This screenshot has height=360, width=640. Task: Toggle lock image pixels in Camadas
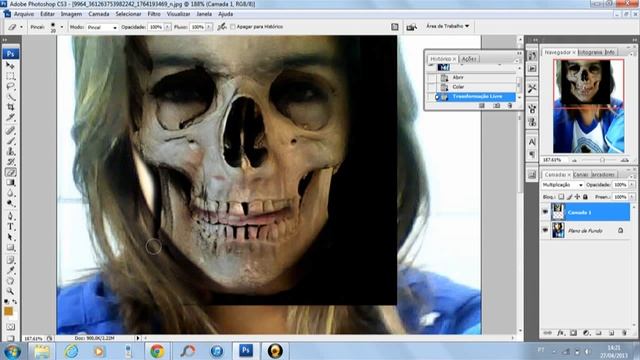coord(569,197)
